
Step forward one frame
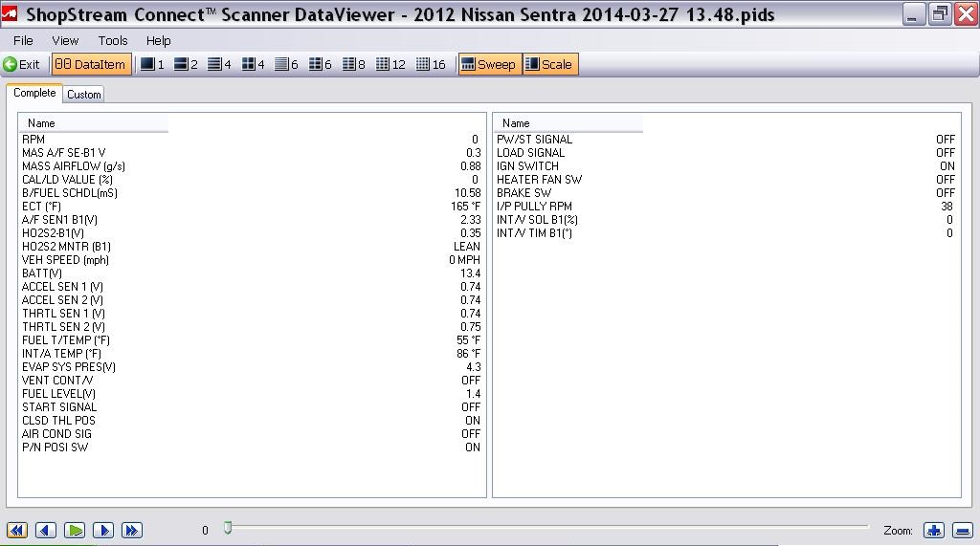click(x=103, y=531)
